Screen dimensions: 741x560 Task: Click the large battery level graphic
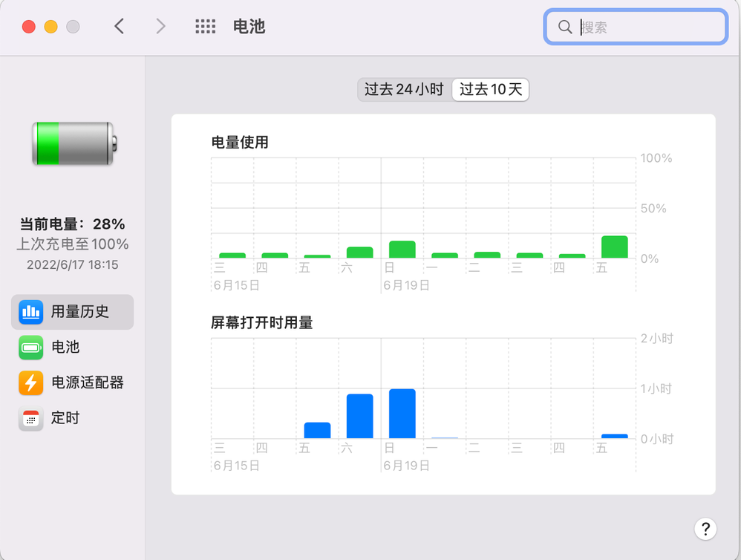74,143
